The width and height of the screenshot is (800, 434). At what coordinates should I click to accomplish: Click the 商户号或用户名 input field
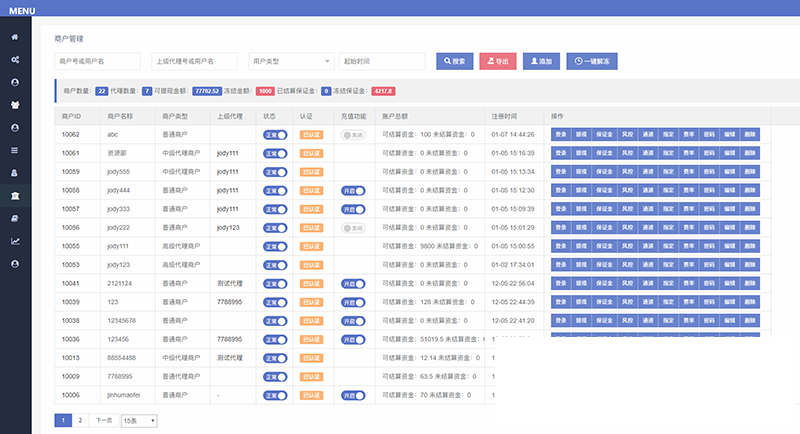click(x=97, y=61)
